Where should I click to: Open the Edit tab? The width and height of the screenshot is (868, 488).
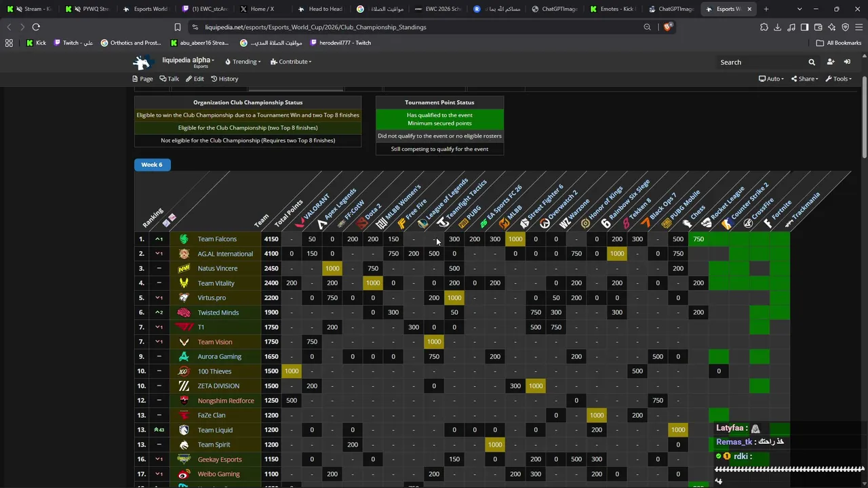pyautogui.click(x=195, y=79)
